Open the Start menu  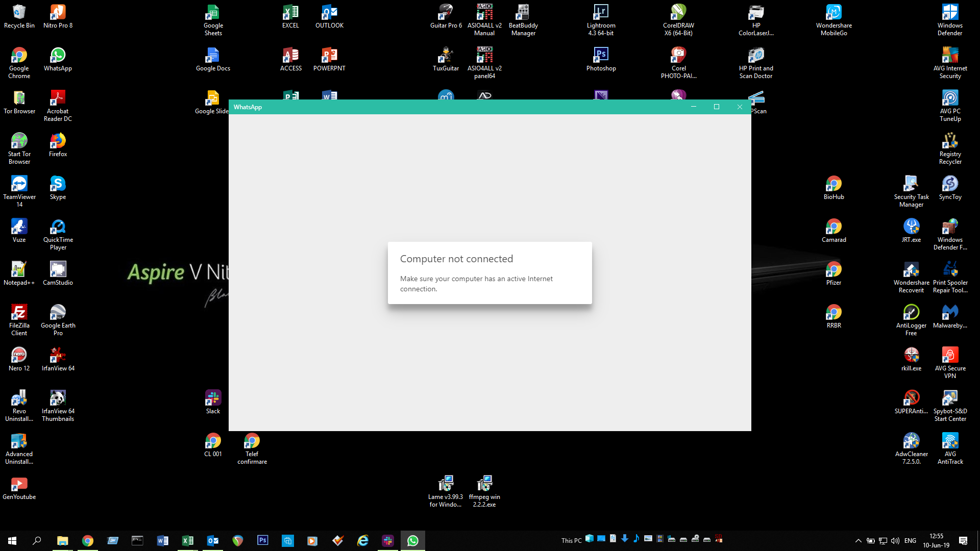[11, 540]
